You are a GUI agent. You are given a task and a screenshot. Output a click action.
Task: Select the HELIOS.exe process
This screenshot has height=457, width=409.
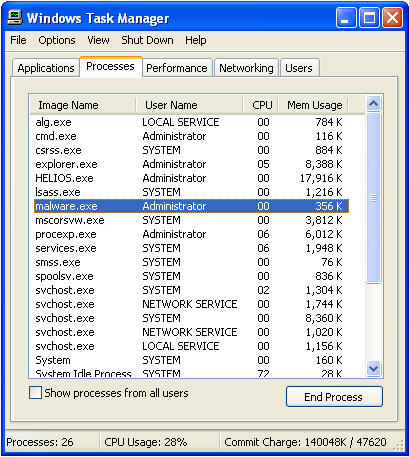(191, 178)
